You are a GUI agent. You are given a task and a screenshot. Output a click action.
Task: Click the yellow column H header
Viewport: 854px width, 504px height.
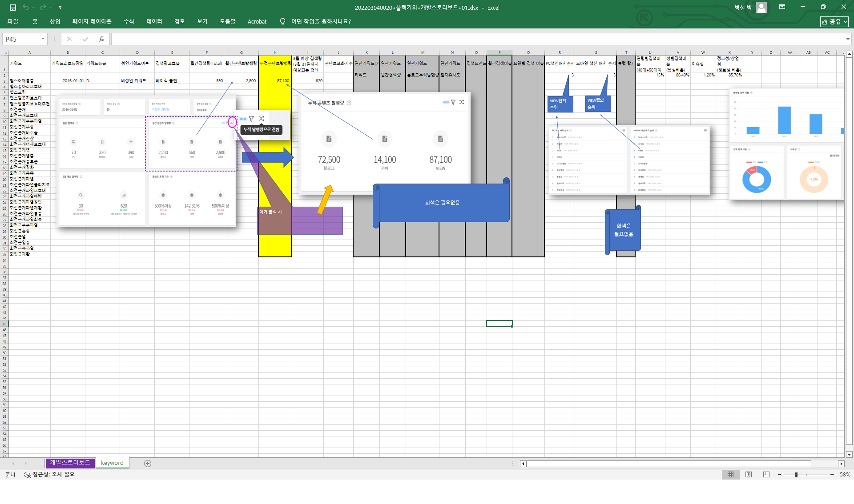pos(275,52)
